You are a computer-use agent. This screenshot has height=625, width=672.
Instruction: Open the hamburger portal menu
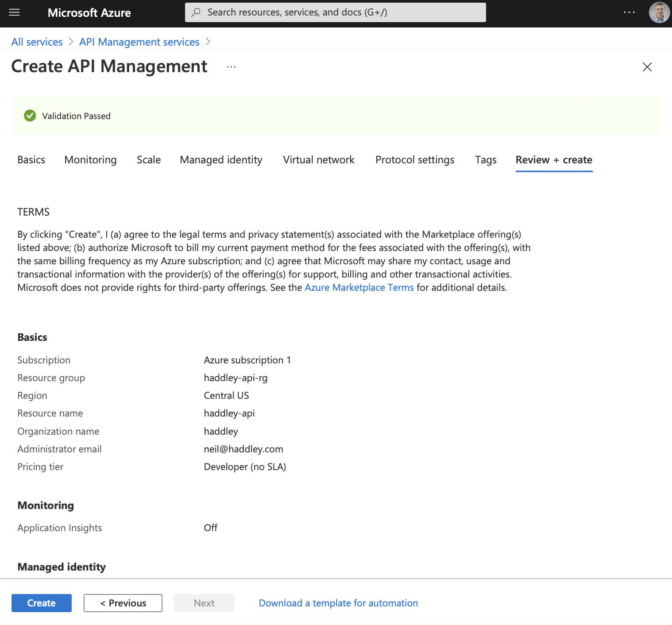coord(15,12)
